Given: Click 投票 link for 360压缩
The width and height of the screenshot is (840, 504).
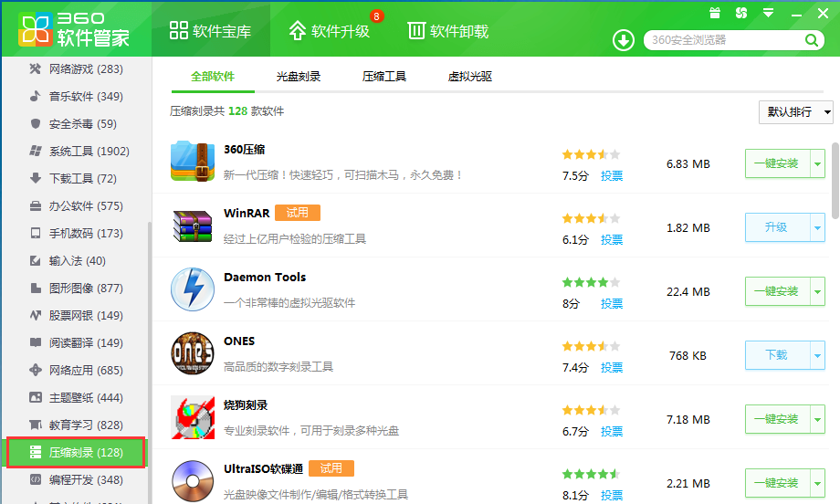Looking at the screenshot, I should click(611, 175).
